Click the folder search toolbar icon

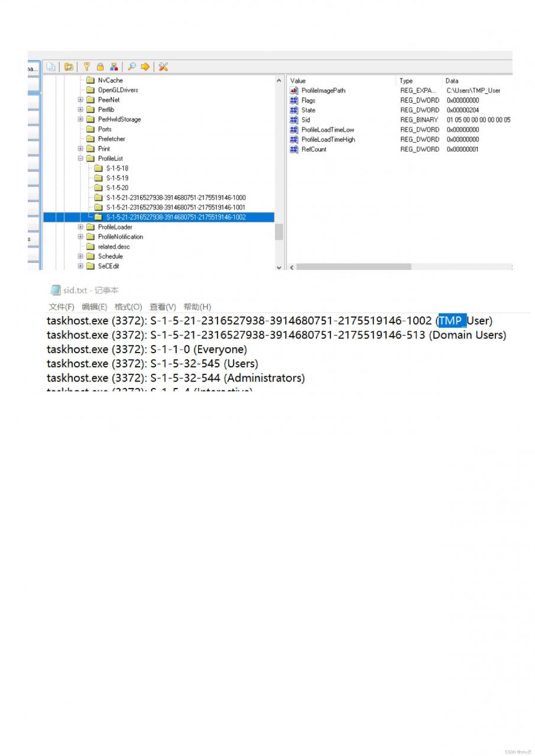(69, 67)
